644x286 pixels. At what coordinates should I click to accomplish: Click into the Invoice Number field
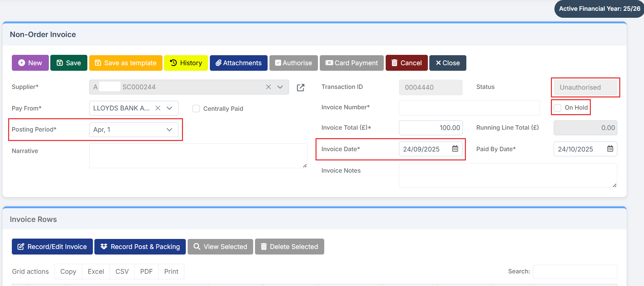[469, 108]
